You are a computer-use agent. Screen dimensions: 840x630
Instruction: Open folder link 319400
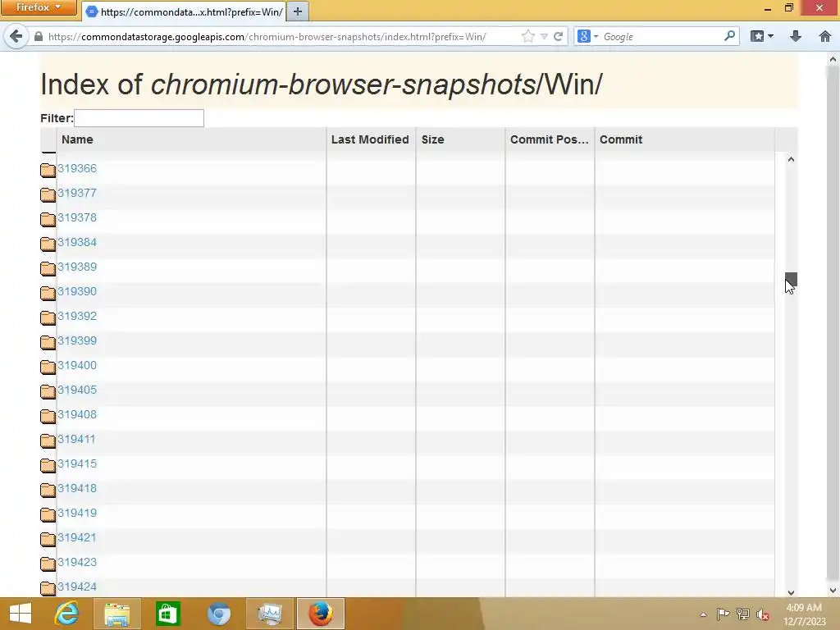(77, 366)
